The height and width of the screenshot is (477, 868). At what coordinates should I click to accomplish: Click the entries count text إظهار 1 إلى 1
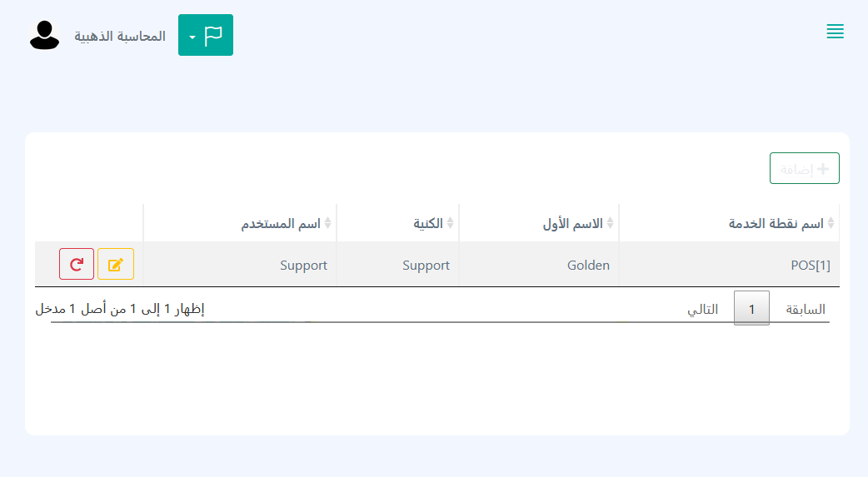pyautogui.click(x=120, y=309)
